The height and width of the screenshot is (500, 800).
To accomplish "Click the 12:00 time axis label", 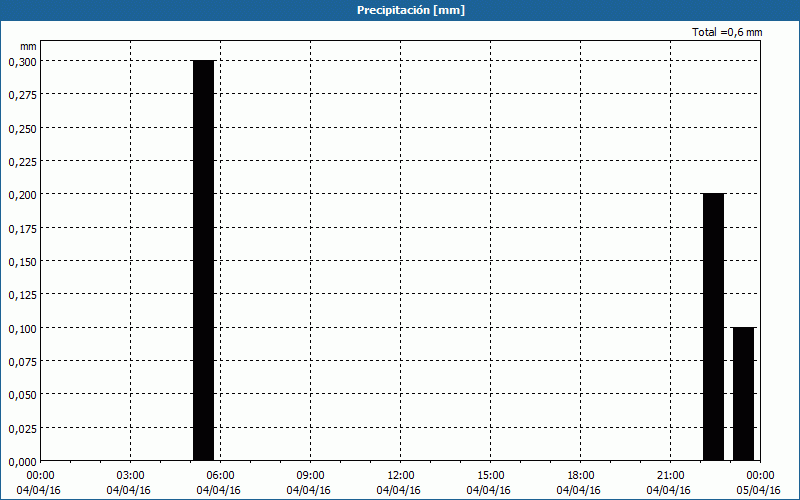I will pos(401,476).
